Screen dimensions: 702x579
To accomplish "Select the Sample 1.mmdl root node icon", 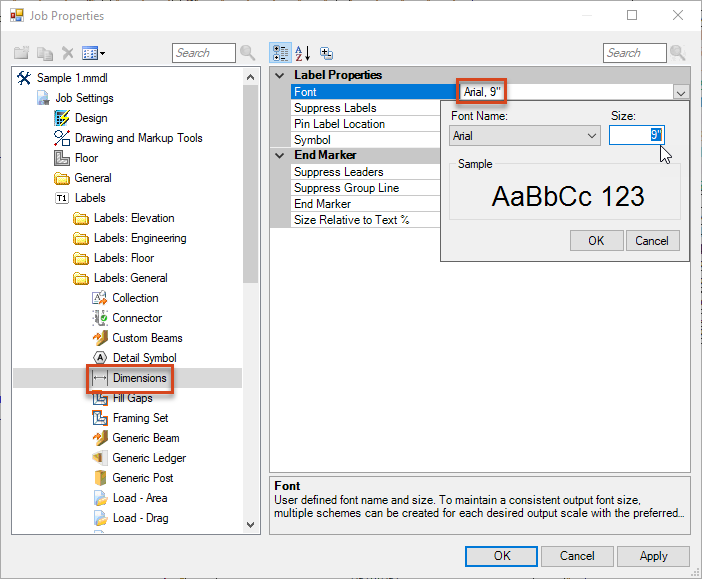I will (x=24, y=78).
